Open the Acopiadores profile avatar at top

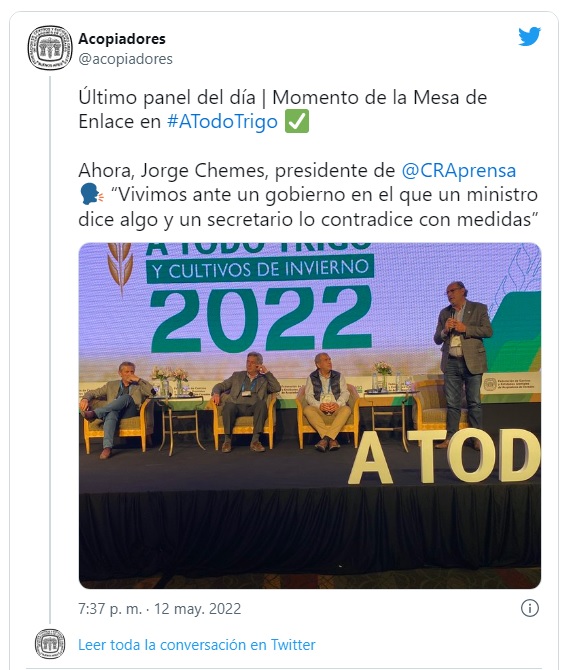click(50, 48)
